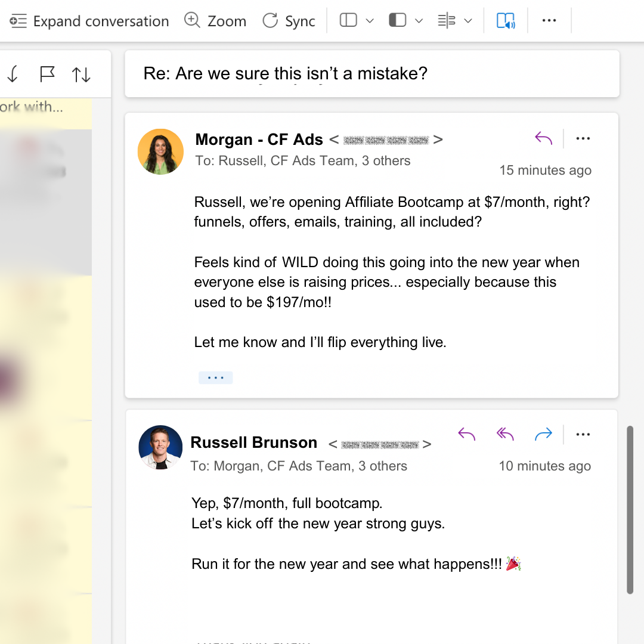This screenshot has height=644, width=644.
Task: Click the message density icon
Action: [x=447, y=20]
